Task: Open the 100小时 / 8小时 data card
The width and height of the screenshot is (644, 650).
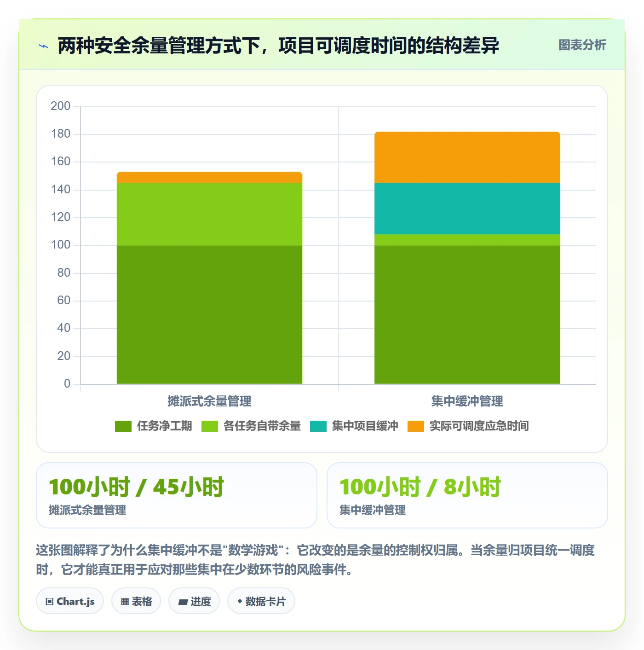Action: coord(467,495)
